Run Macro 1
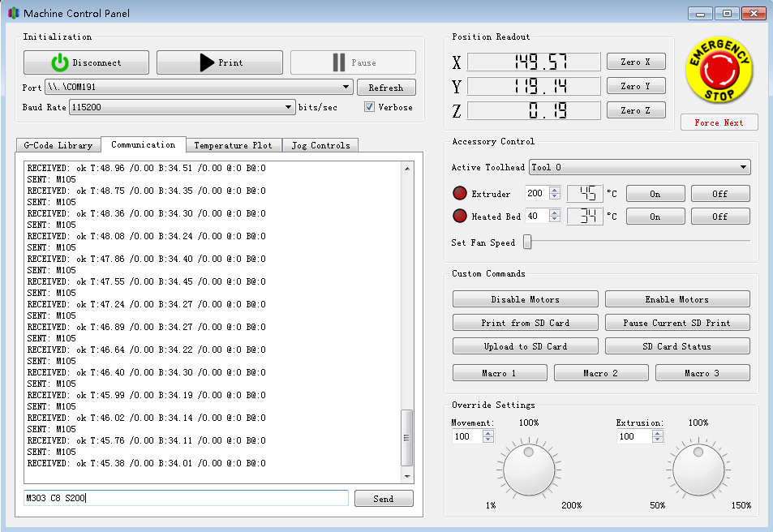Screen dimensions: 773x532 click(x=500, y=373)
